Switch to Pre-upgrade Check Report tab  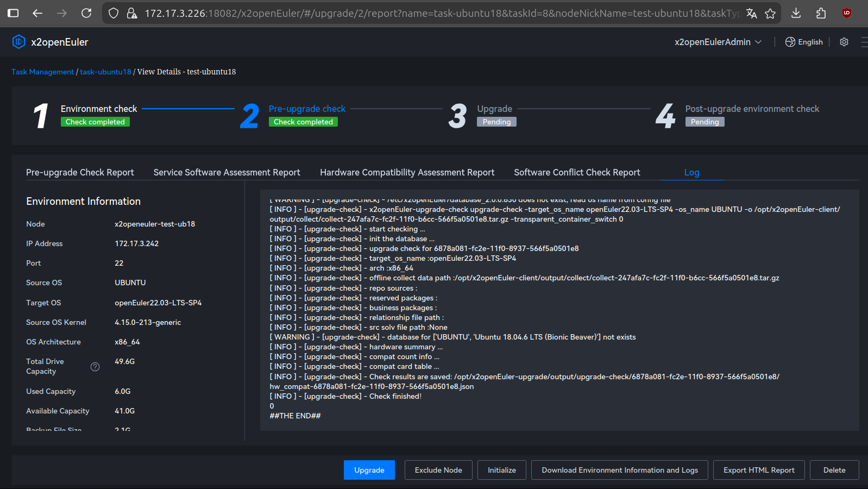tap(80, 172)
